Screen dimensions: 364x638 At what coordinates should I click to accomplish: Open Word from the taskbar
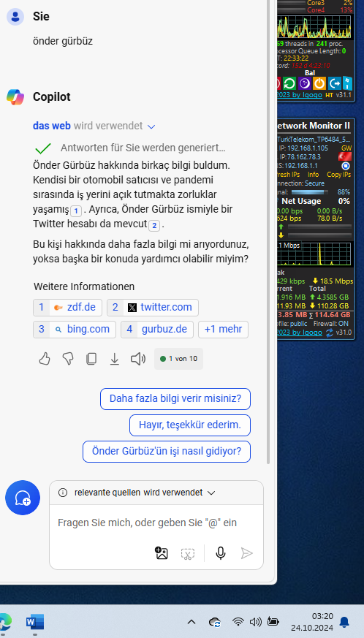pyautogui.click(x=34, y=622)
